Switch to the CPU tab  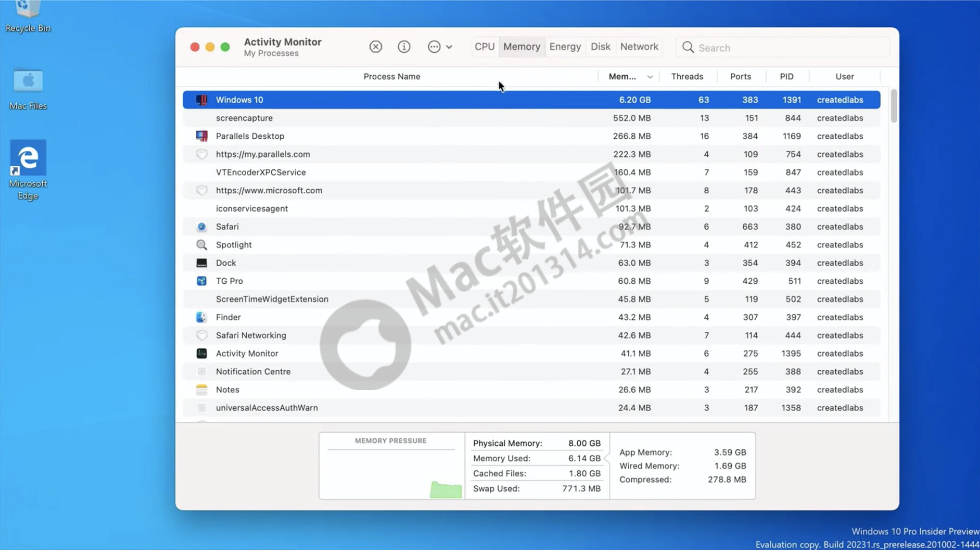click(484, 47)
